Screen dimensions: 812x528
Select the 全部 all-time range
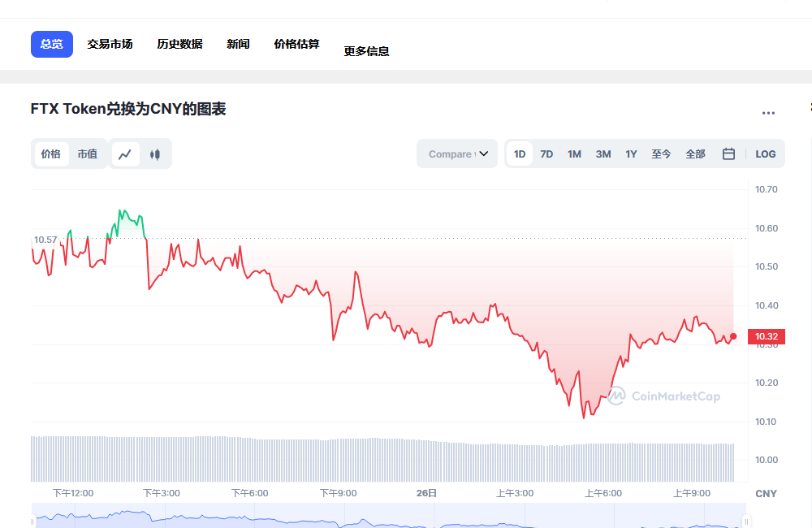(x=696, y=154)
